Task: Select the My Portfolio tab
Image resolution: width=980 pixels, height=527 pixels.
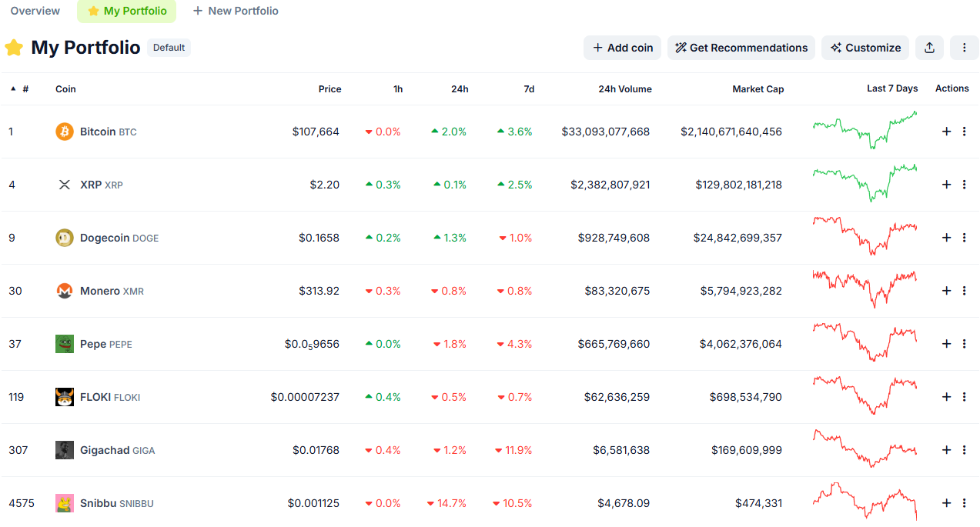Action: click(127, 11)
